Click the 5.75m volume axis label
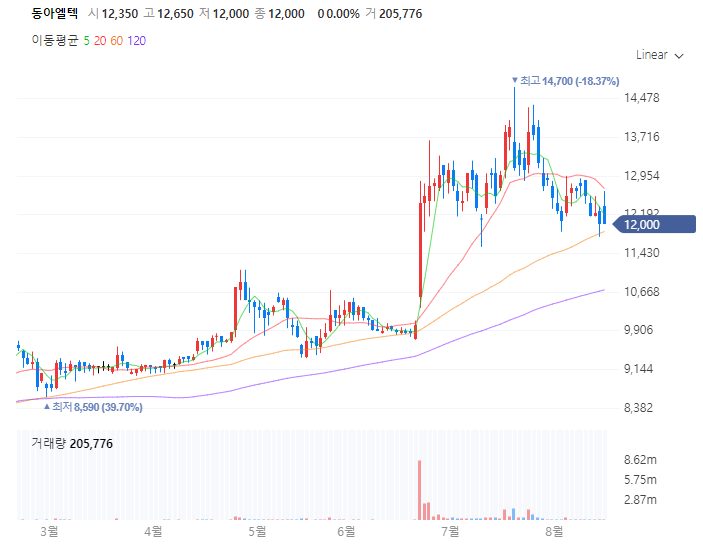Viewport: 703px width, 558px height. 640,480
